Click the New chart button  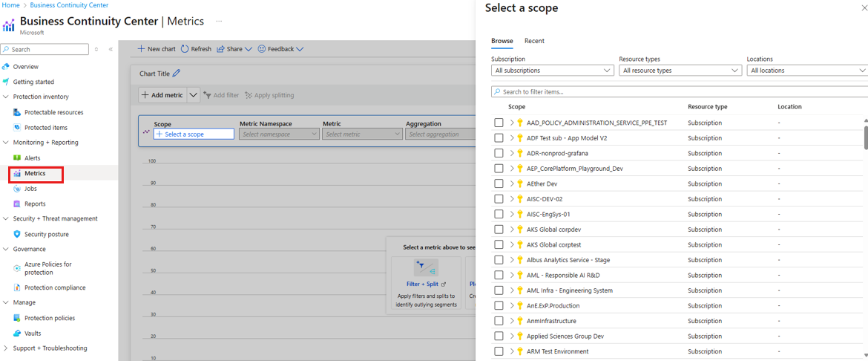[x=157, y=49]
